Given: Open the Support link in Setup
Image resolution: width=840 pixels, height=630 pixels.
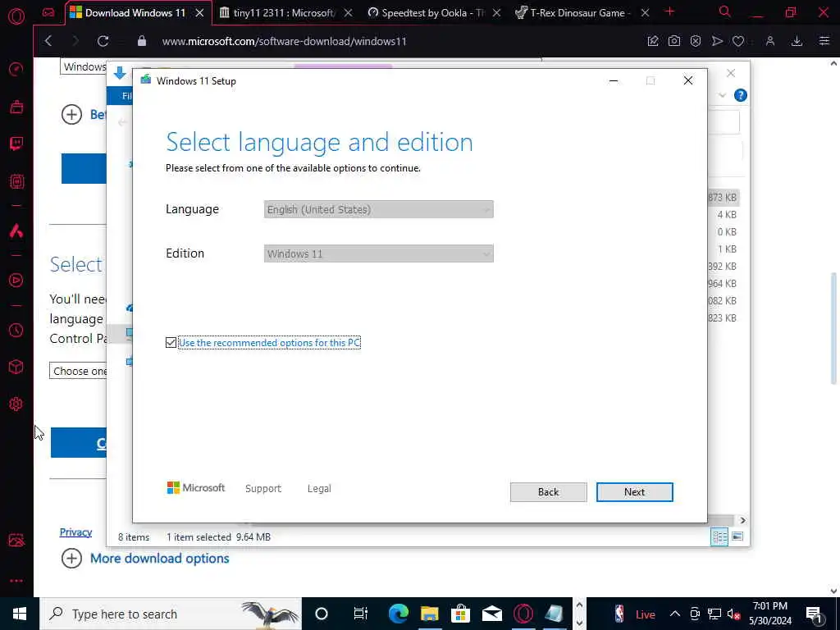Looking at the screenshot, I should [x=263, y=489].
